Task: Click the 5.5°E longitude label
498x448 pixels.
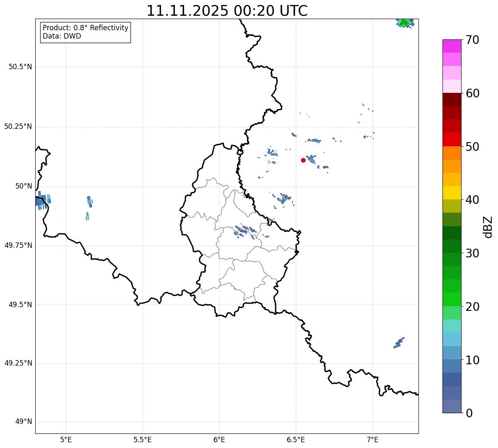Action: click(x=143, y=439)
